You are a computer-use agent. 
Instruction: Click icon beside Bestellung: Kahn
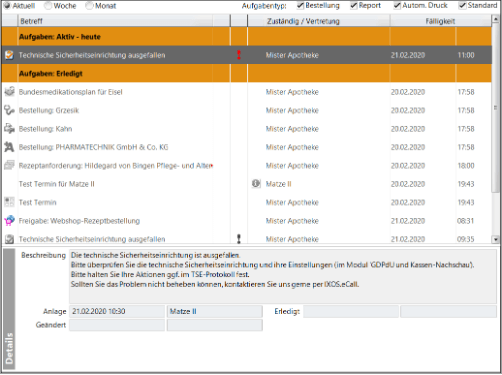(x=9, y=129)
